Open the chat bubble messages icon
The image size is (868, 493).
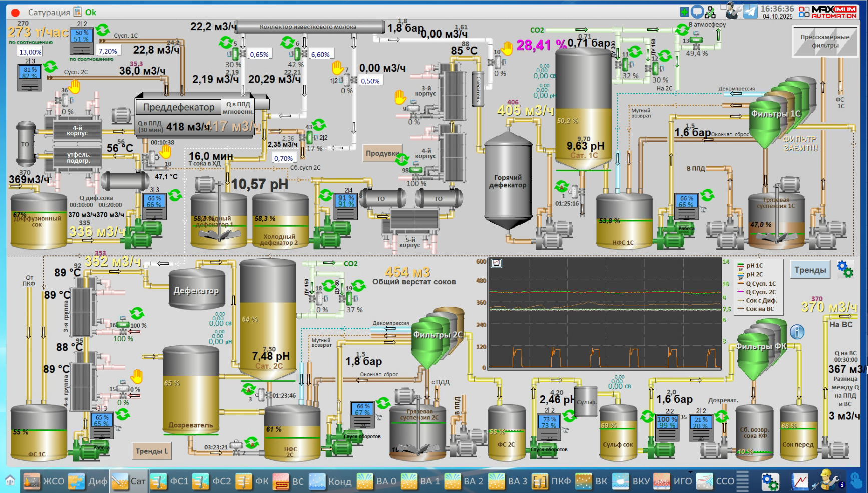(x=697, y=12)
